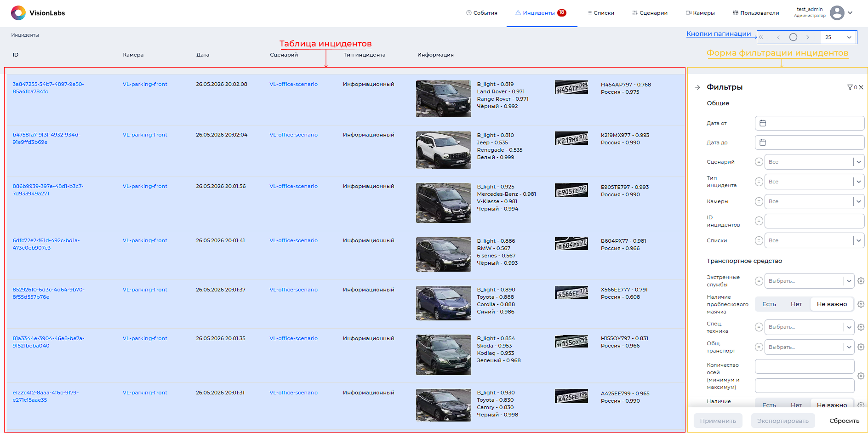The height and width of the screenshot is (433, 868).
Task: Open the user avatar icon for test_admin
Action: [837, 13]
